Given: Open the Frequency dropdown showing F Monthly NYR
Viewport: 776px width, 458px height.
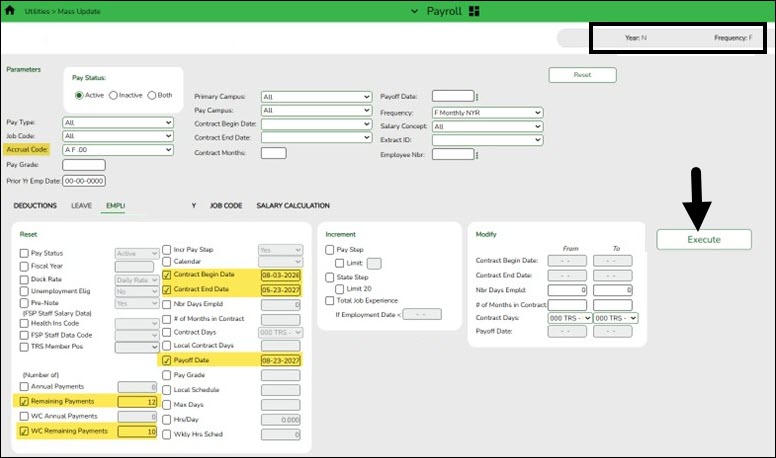Looking at the screenshot, I should click(x=487, y=113).
